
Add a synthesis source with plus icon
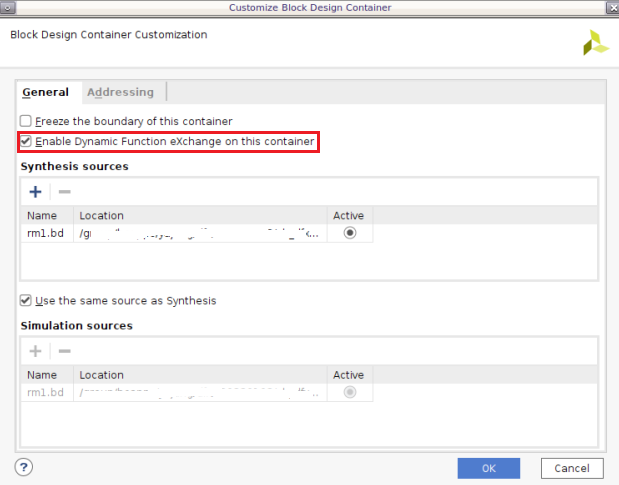coord(36,192)
